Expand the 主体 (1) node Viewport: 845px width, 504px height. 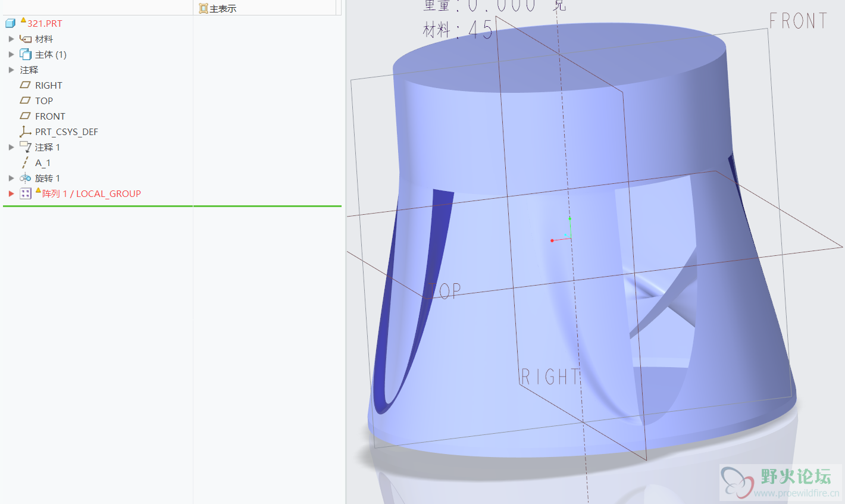(x=11, y=54)
